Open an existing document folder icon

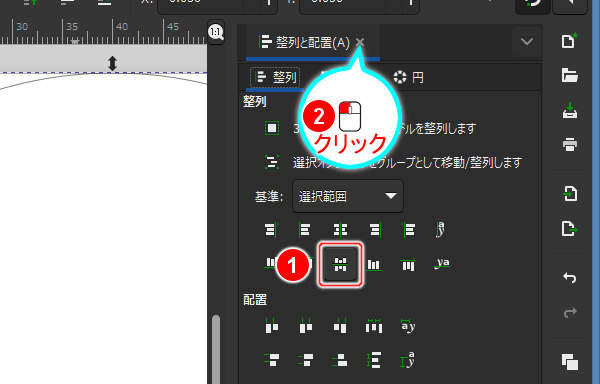(569, 75)
